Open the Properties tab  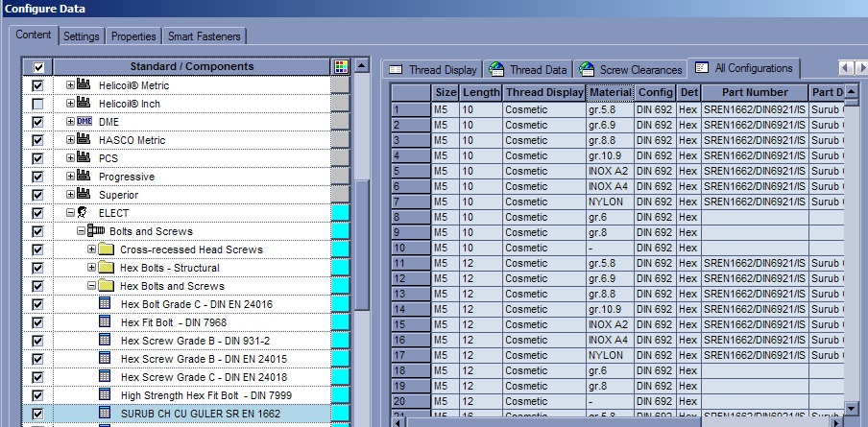click(133, 36)
